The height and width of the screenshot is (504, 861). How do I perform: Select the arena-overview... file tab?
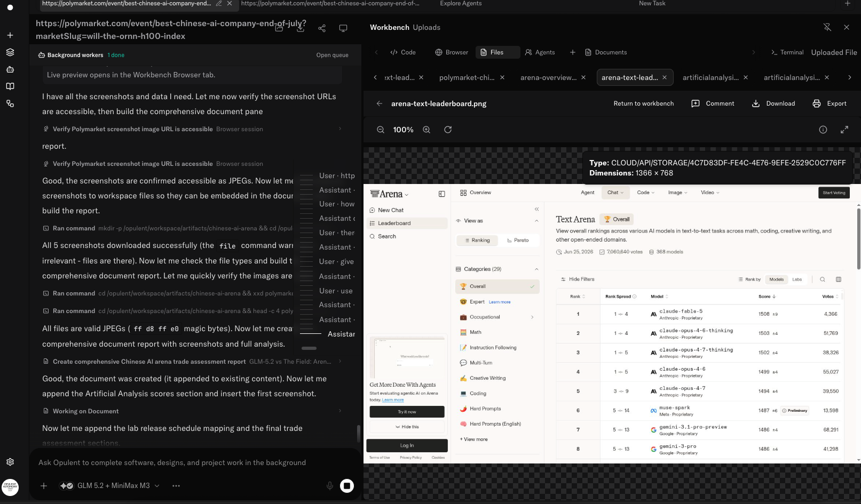tap(549, 77)
